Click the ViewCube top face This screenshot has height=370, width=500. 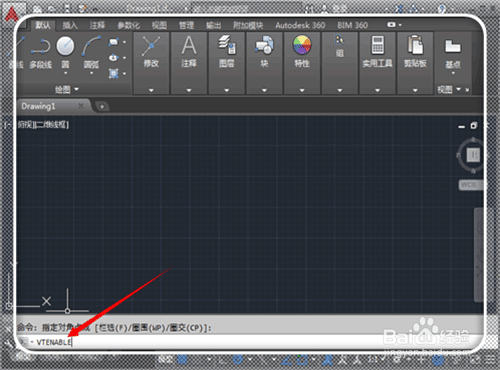473,155
